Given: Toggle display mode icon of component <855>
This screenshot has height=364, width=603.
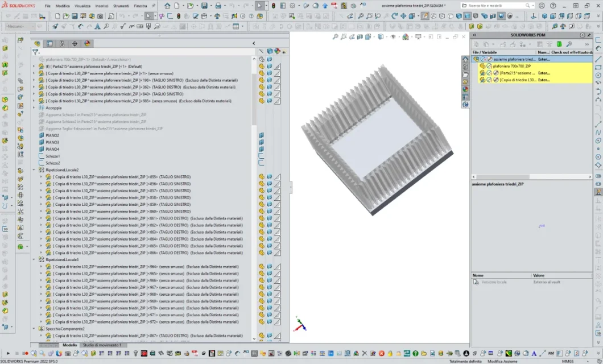Looking at the screenshot, I should [270, 177].
